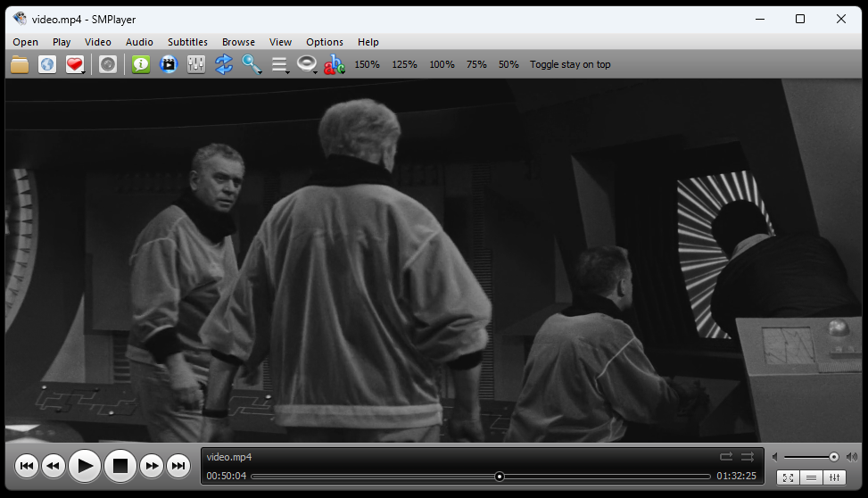Image resolution: width=868 pixels, height=498 pixels.
Task: Toggle fullscreen with the arrows button
Action: [789, 477]
